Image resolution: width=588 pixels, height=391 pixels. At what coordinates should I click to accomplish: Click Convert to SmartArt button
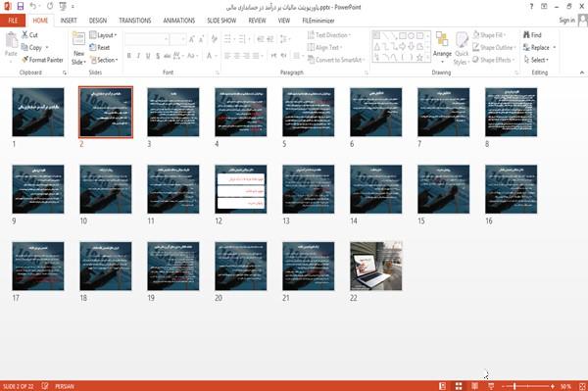pyautogui.click(x=335, y=60)
